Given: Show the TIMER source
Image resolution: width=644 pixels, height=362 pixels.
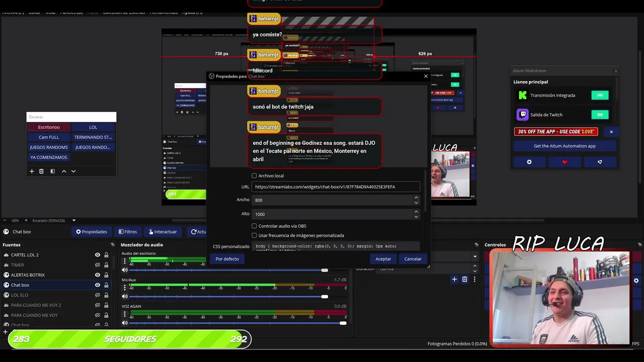Looking at the screenshot, I should [x=98, y=265].
